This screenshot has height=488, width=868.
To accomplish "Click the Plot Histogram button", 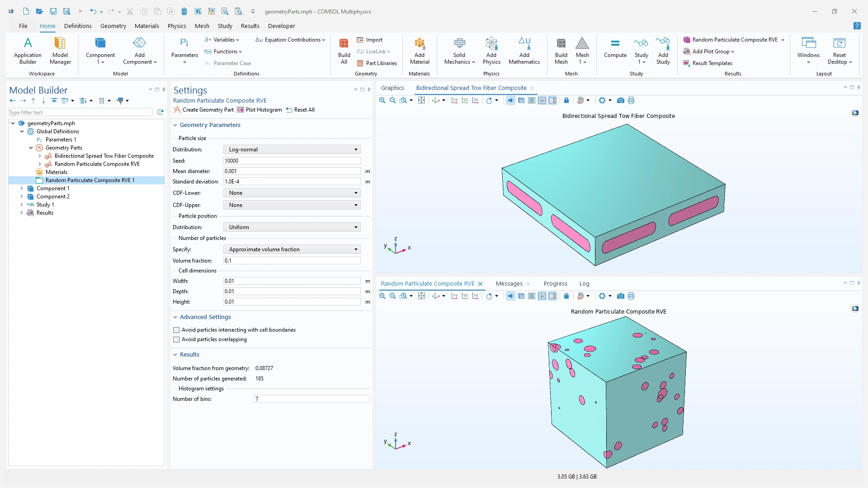I will coord(259,110).
